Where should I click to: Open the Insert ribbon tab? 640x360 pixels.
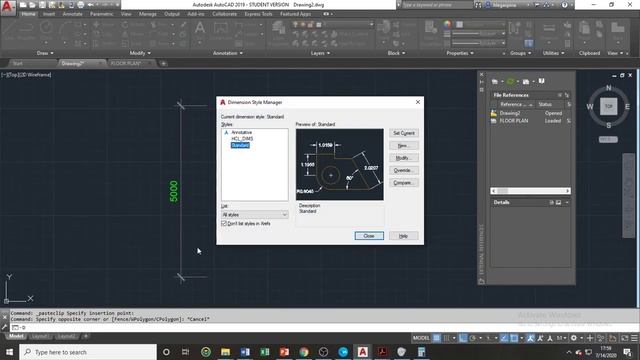[49, 14]
